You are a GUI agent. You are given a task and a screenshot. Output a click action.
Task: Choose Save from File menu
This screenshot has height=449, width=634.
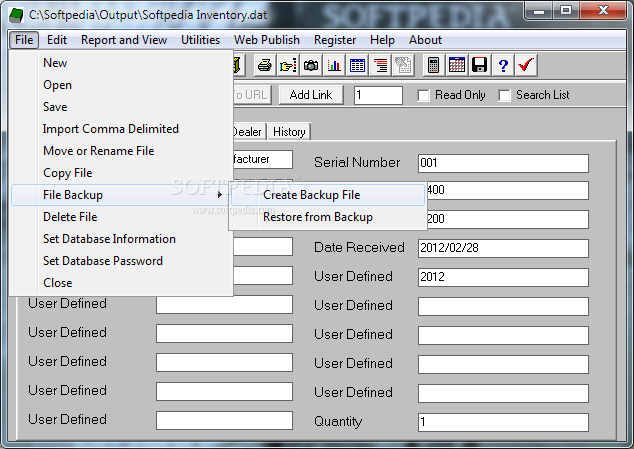tap(121, 107)
